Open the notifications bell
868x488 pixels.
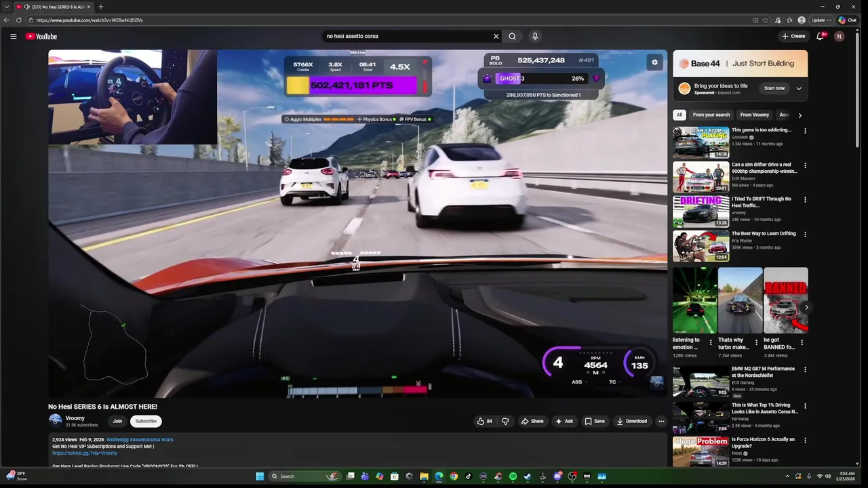[x=820, y=37]
